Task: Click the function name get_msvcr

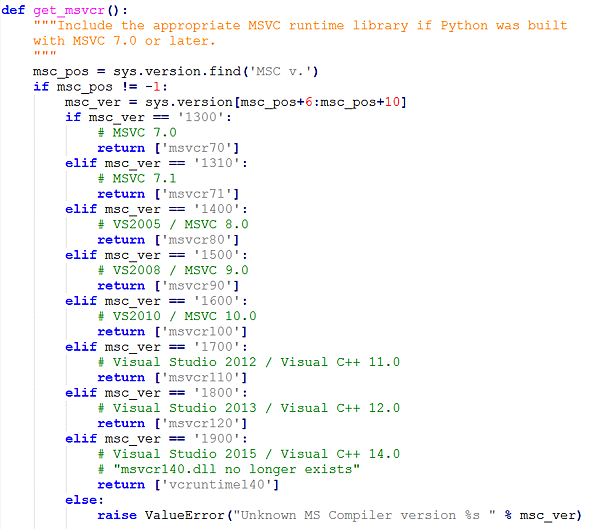Action: click(x=68, y=10)
